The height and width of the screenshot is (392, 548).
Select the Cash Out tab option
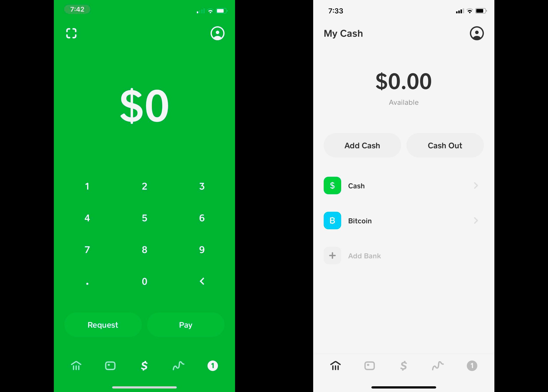(445, 145)
